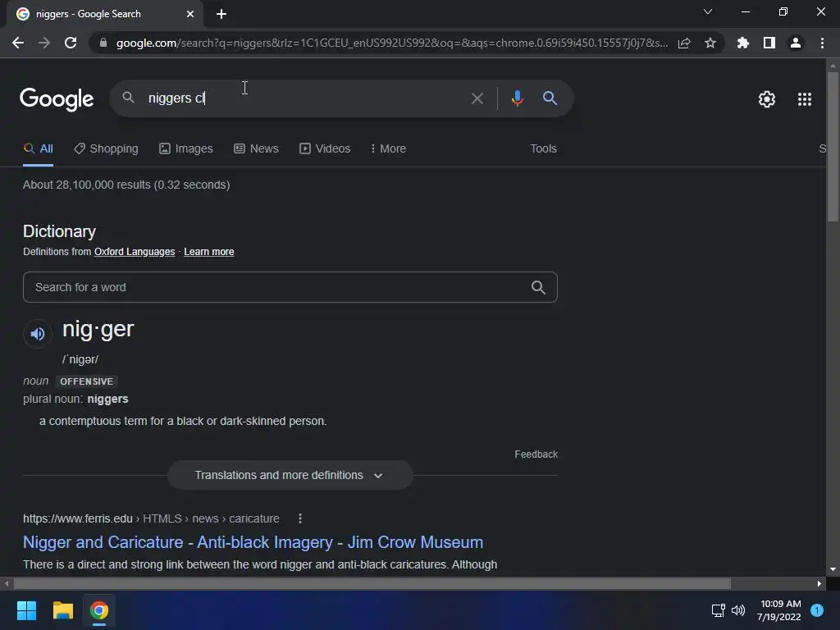Play the word pronunciation audio
840x630 pixels.
click(38, 334)
